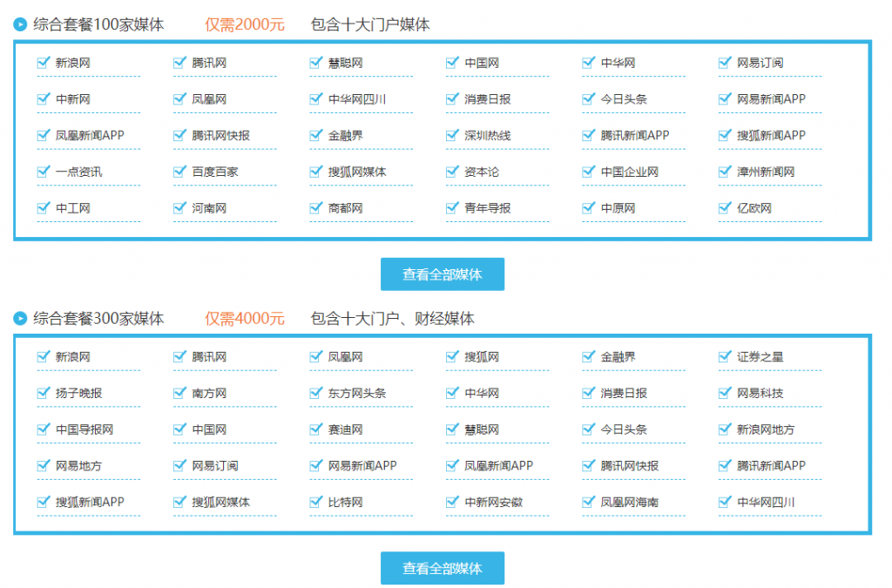Click 网易新闻APP in the 300家媒体 package
This screenshot has width=892, height=588.
(362, 466)
